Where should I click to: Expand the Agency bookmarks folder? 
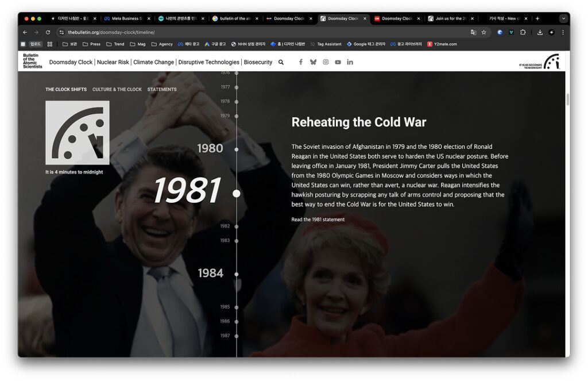pos(162,44)
